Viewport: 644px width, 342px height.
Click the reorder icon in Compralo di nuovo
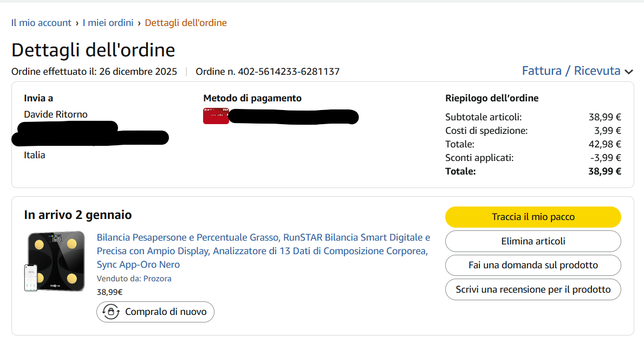[x=111, y=312]
